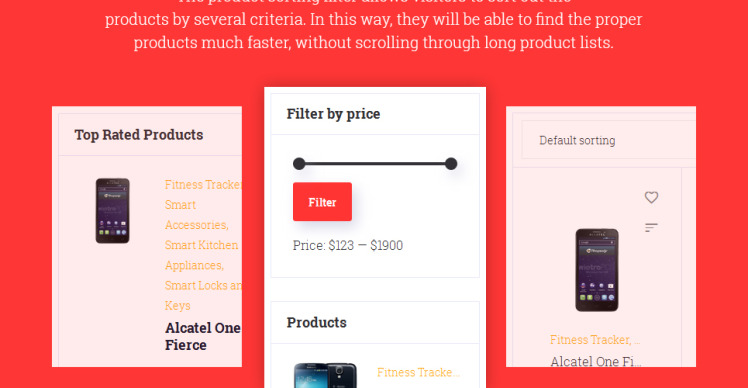Image resolution: width=748 pixels, height=388 pixels.
Task: Click Fitness Tracker link in Top Rated
Action: [203, 185]
